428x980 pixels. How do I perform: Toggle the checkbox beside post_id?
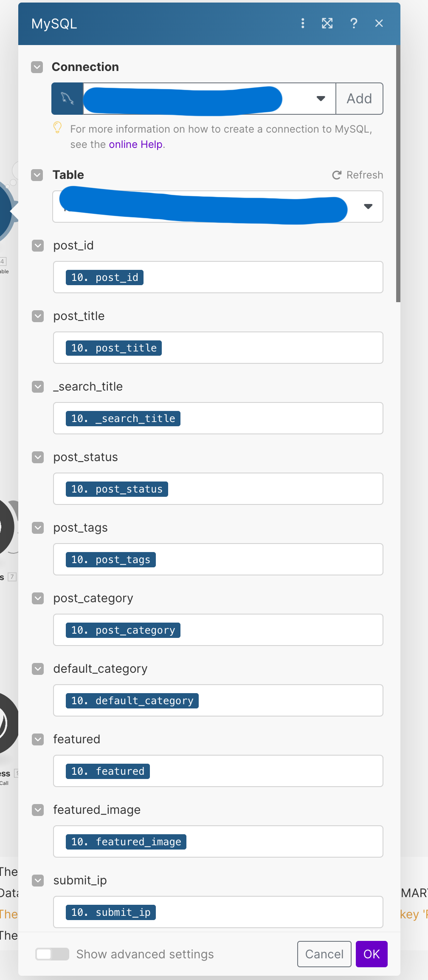[38, 246]
